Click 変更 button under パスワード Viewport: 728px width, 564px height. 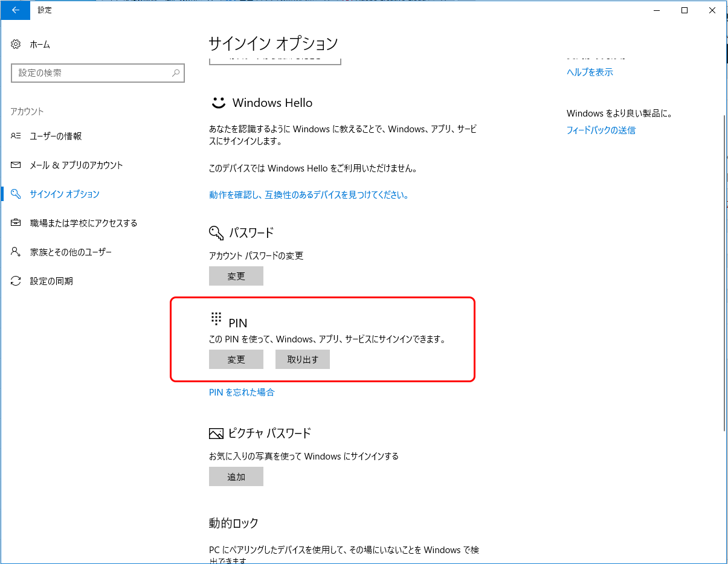point(236,276)
